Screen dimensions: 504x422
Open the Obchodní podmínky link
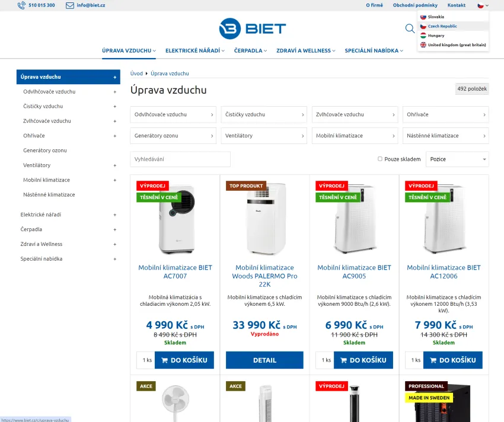point(415,5)
